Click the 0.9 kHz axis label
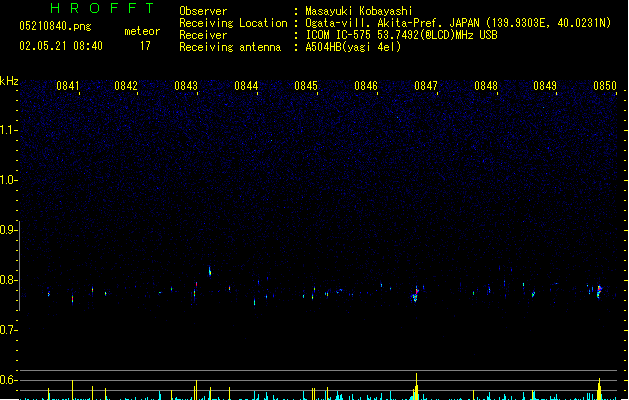This screenshot has height=400, width=629. click(x=8, y=230)
